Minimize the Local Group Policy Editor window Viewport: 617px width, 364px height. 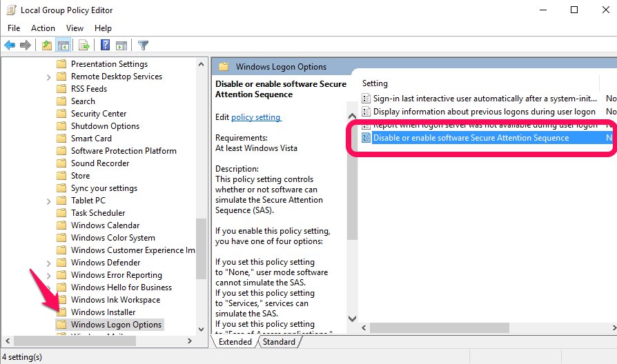[543, 10]
